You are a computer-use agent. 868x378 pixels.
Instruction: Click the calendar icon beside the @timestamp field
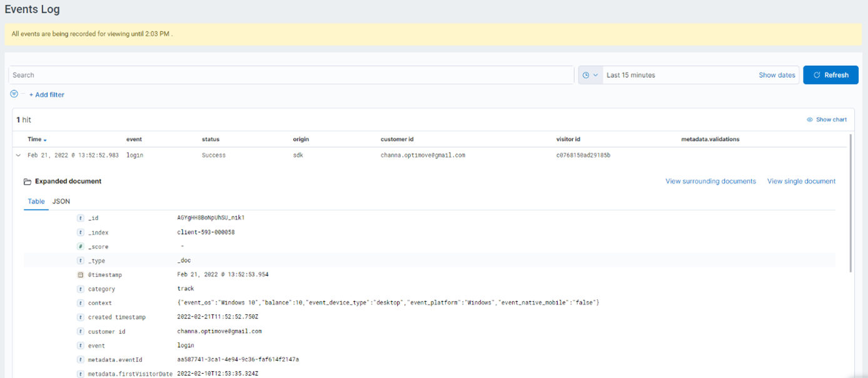click(81, 275)
